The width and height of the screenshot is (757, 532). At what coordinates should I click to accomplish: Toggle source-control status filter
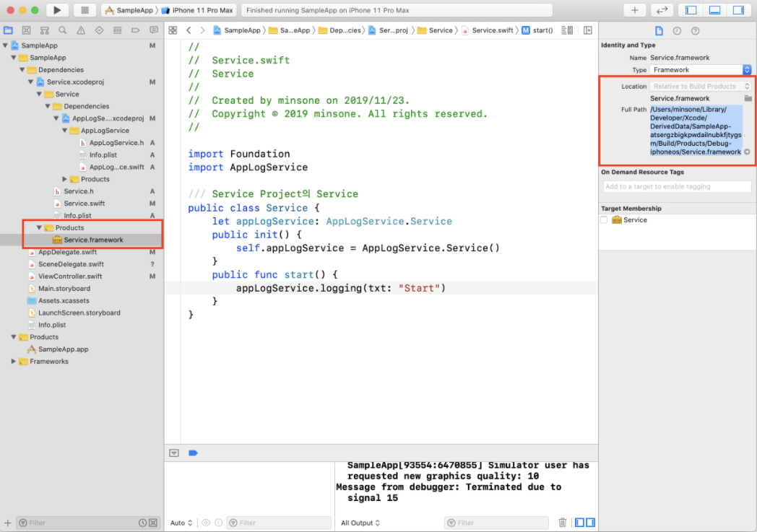(153, 523)
